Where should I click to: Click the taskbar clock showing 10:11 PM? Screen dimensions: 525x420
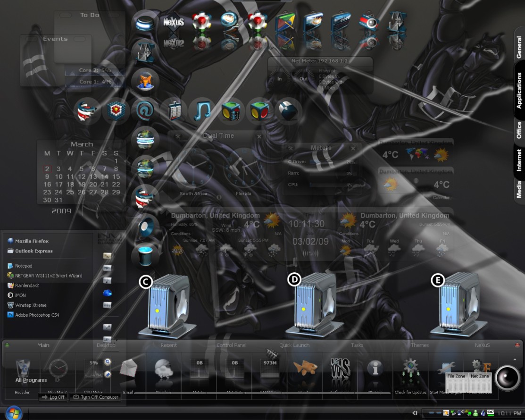coord(509,413)
